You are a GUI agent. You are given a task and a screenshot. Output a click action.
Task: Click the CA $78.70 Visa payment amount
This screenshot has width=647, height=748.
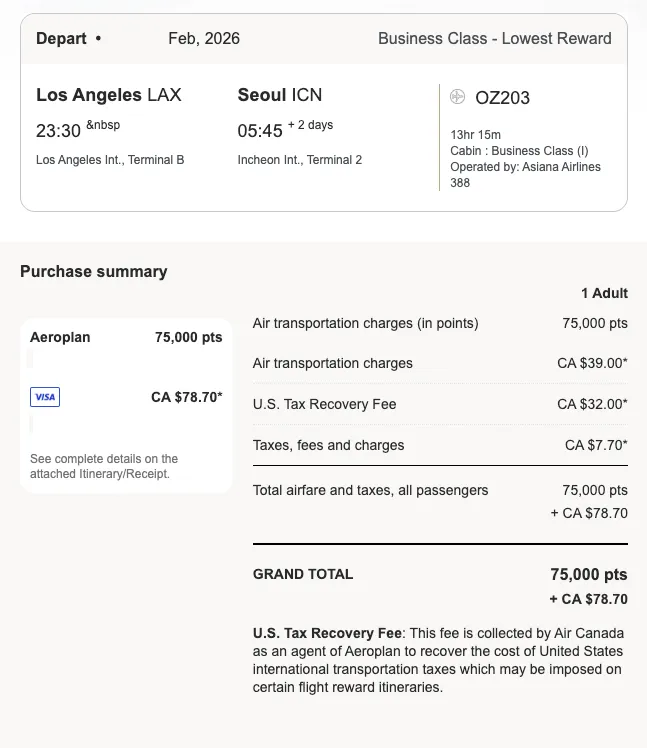pos(187,397)
